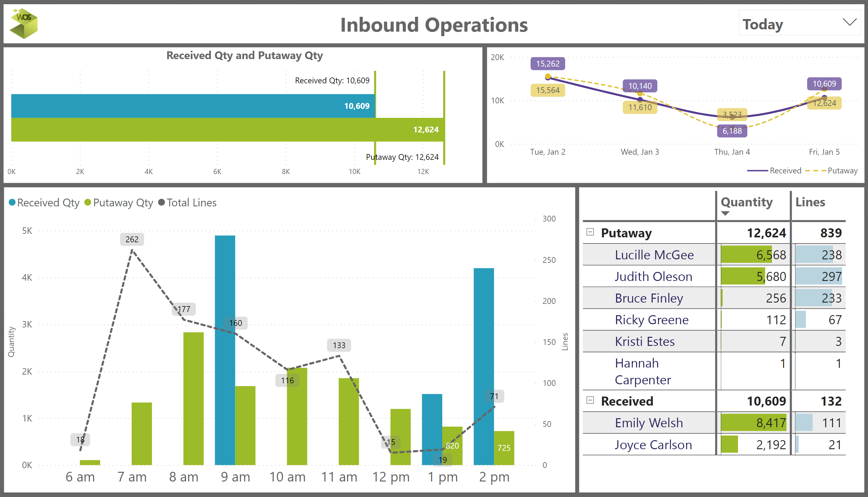868x497 pixels.
Task: Collapse the Putaway group in table
Action: (590, 232)
